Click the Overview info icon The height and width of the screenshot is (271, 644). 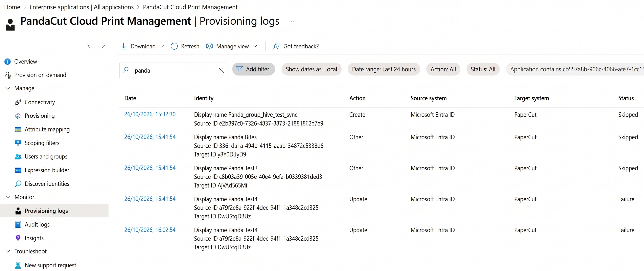pyautogui.click(x=7, y=61)
